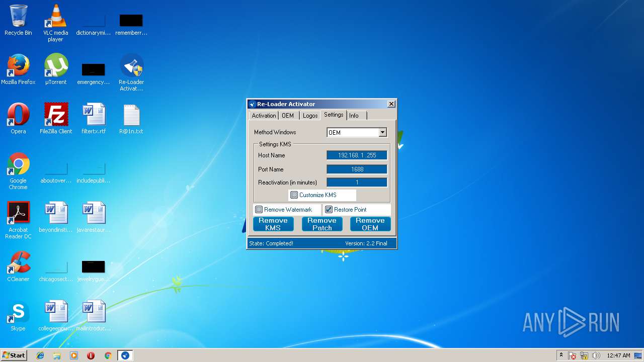Screen dimensions: 644x362
Task: Uncheck the Restore Point checkbox
Action: coord(329,210)
